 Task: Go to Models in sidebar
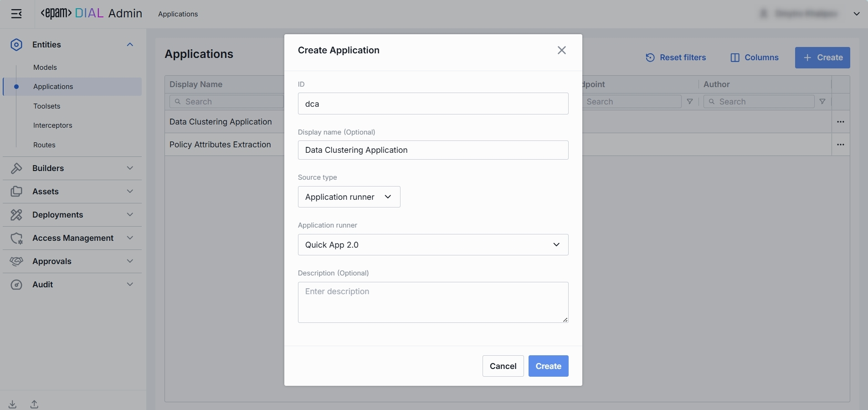point(45,67)
